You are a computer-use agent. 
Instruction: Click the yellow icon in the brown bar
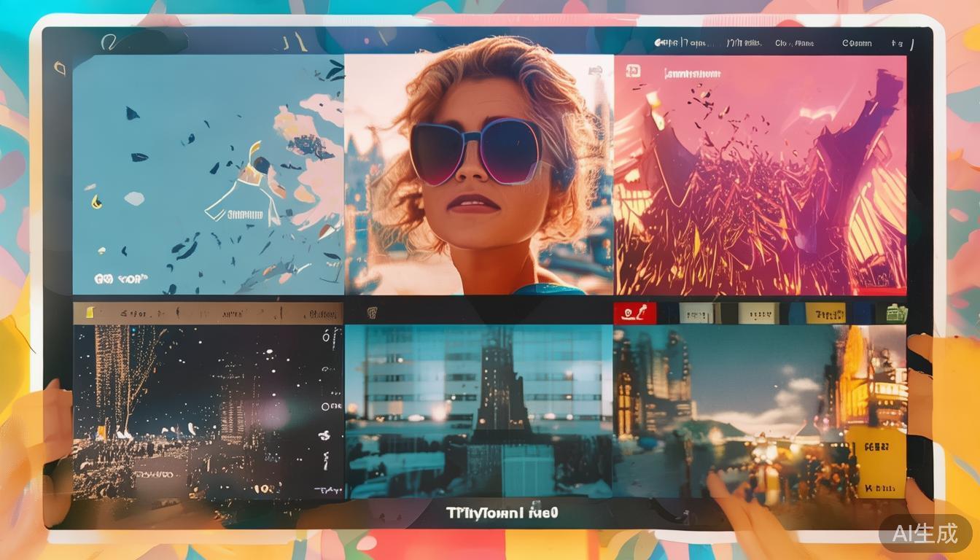(90, 313)
